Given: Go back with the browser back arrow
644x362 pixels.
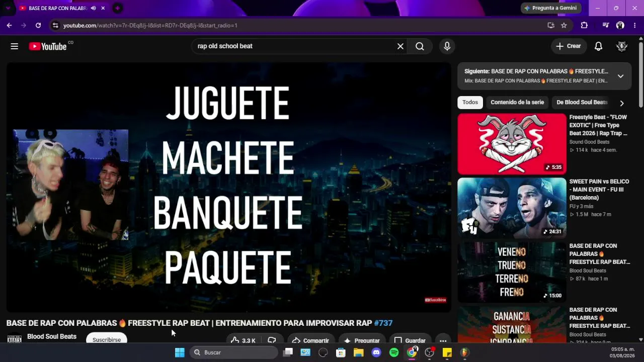Looking at the screenshot, I should click(9, 25).
